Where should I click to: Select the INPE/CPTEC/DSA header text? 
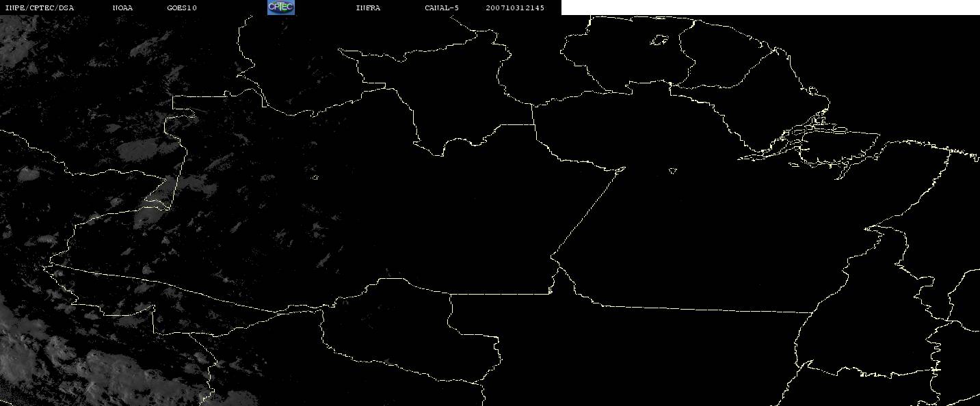pos(39,8)
